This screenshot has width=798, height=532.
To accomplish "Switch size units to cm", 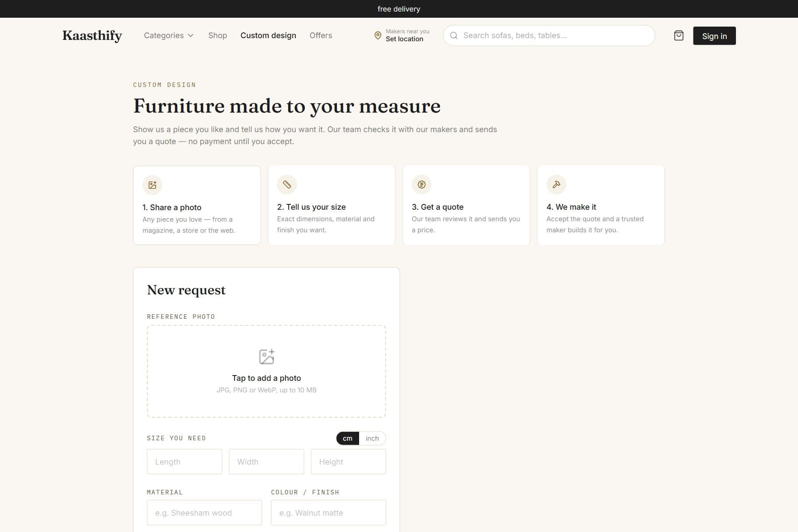I will [x=348, y=438].
